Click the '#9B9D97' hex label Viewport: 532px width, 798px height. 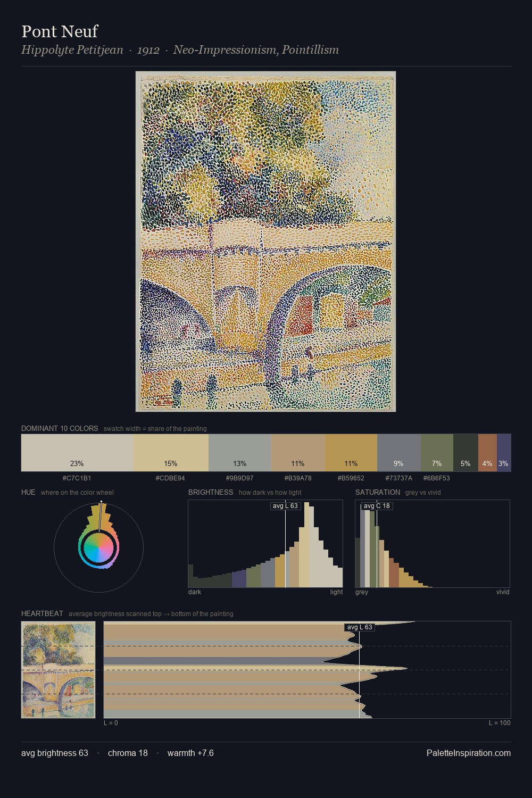[x=240, y=478]
